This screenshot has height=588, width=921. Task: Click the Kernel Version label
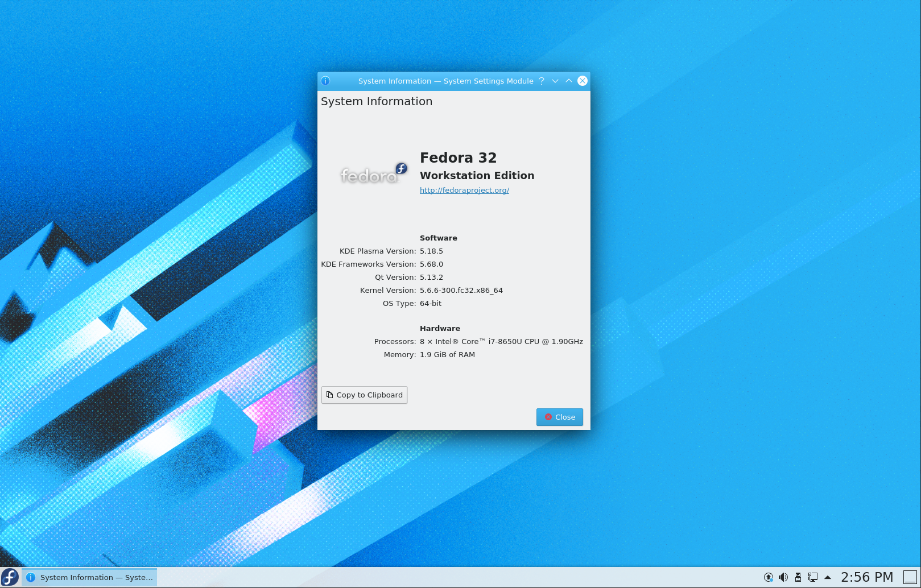click(388, 290)
